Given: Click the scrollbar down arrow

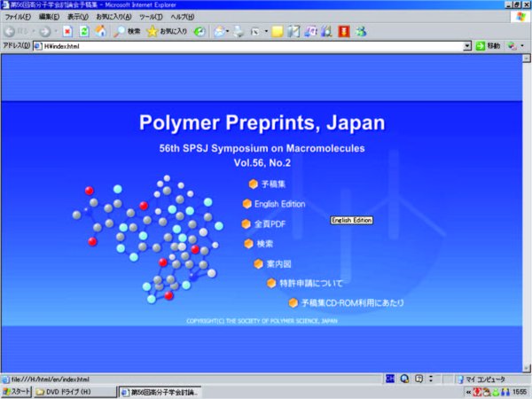Looking at the screenshot, I should tap(526, 368).
